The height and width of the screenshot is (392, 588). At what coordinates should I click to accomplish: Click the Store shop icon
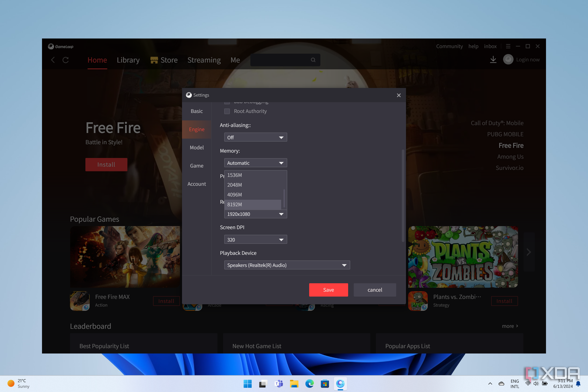click(x=154, y=60)
